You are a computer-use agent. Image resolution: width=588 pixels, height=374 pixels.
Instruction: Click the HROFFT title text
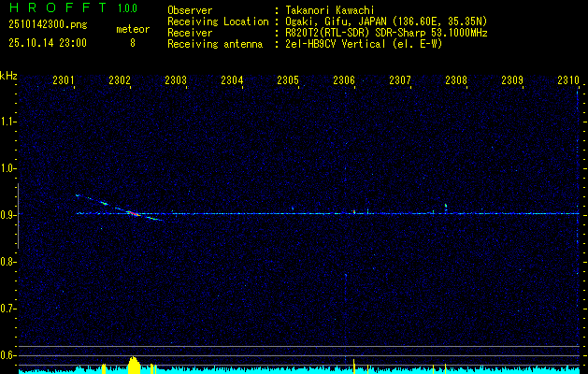coord(57,7)
